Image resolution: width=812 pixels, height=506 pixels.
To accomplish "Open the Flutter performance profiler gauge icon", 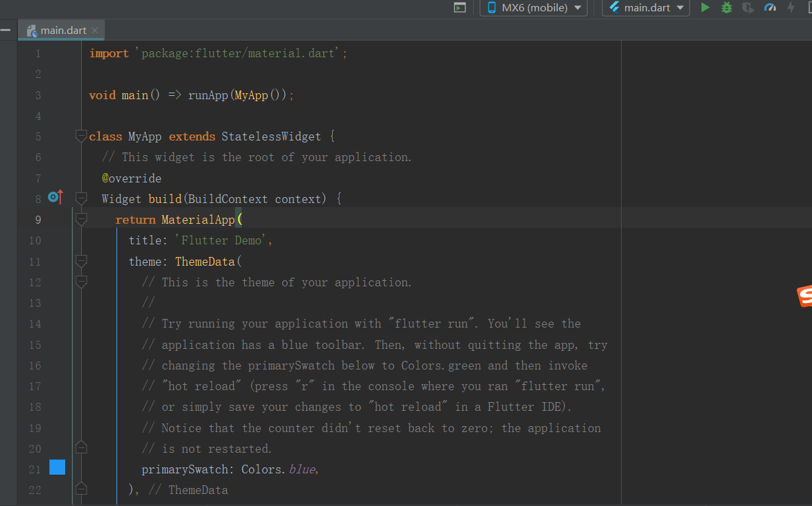I will pyautogui.click(x=770, y=8).
